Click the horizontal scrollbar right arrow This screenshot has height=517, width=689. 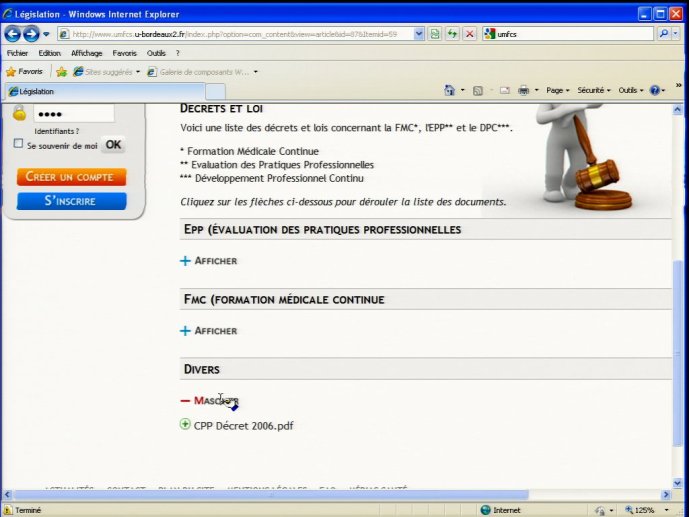(666, 495)
